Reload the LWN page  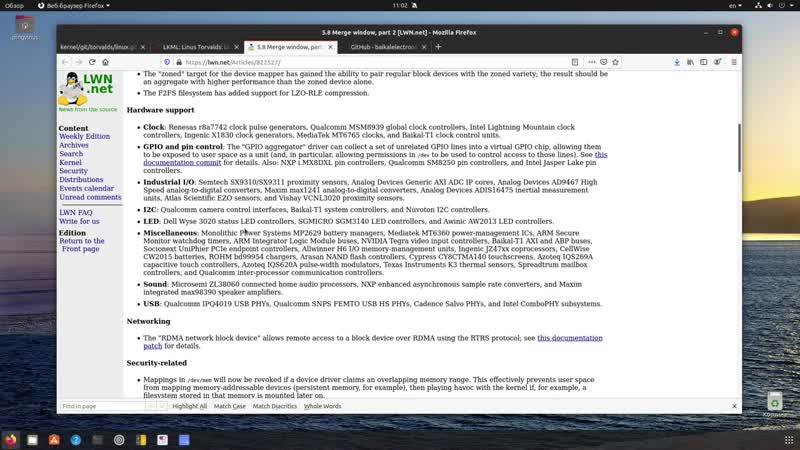tap(92, 62)
